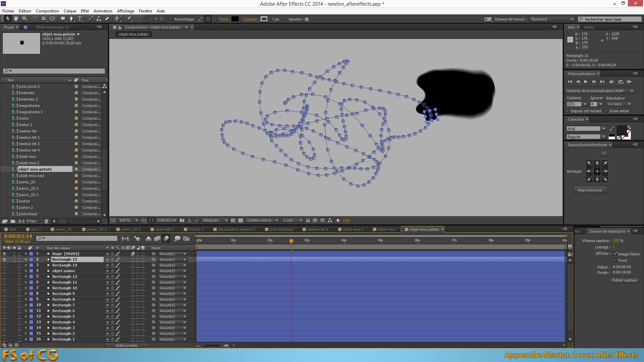The width and height of the screenshot is (644, 362).
Task: Click the Contour stroke color swatch
Action: point(264,19)
